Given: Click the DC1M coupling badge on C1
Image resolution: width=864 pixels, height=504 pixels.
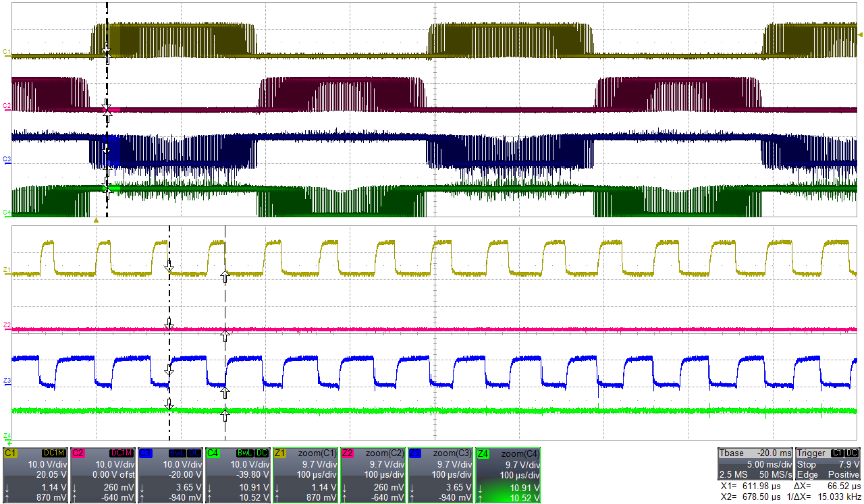Looking at the screenshot, I should pyautogui.click(x=54, y=453).
